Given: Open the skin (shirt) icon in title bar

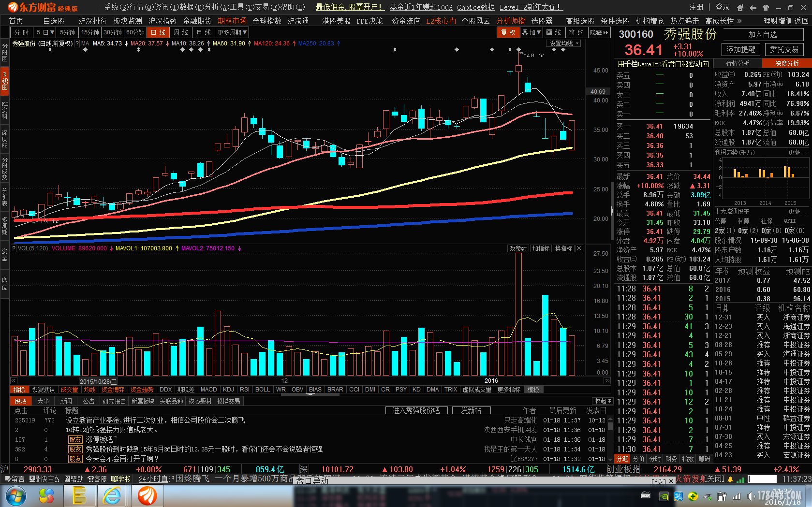Looking at the screenshot, I should (x=766, y=7).
